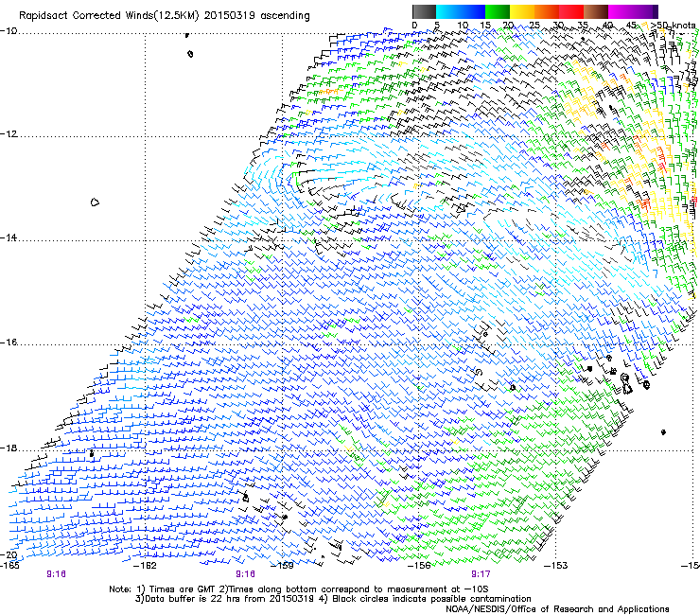Click the '-165' longitude label
Viewport: 700px width, 615px height.
click(x=9, y=566)
